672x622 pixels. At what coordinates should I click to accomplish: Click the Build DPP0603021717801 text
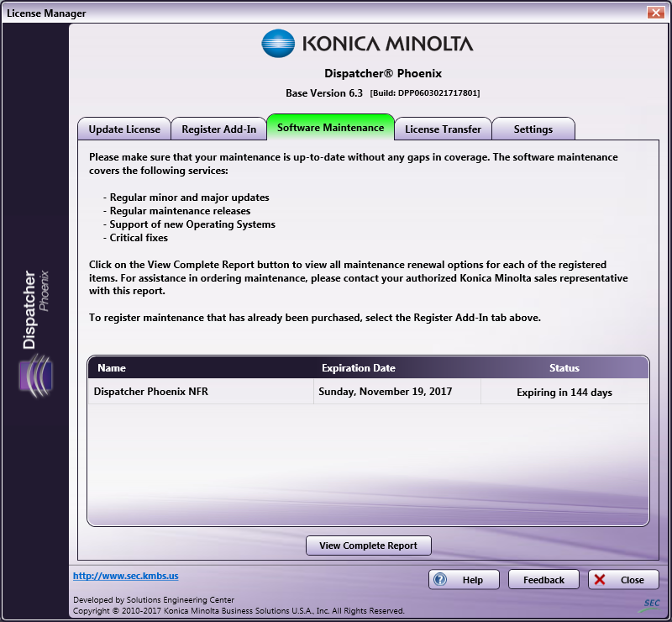click(x=425, y=93)
